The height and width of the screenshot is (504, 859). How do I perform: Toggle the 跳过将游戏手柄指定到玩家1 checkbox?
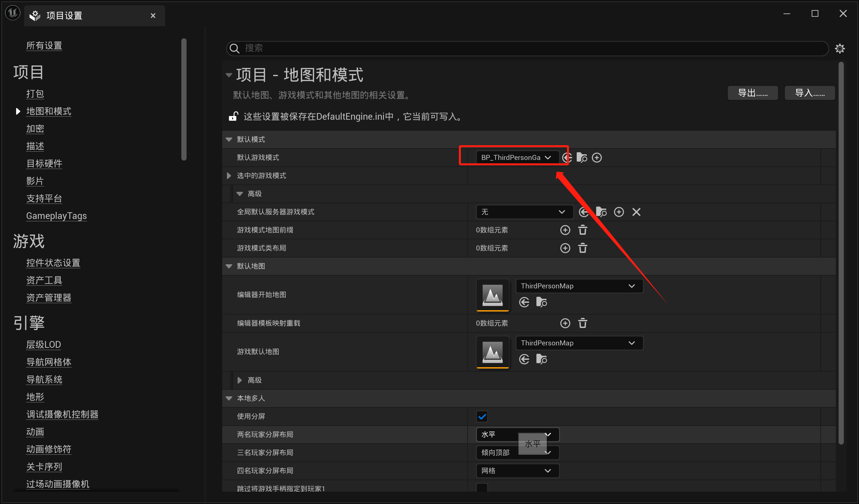coord(482,488)
